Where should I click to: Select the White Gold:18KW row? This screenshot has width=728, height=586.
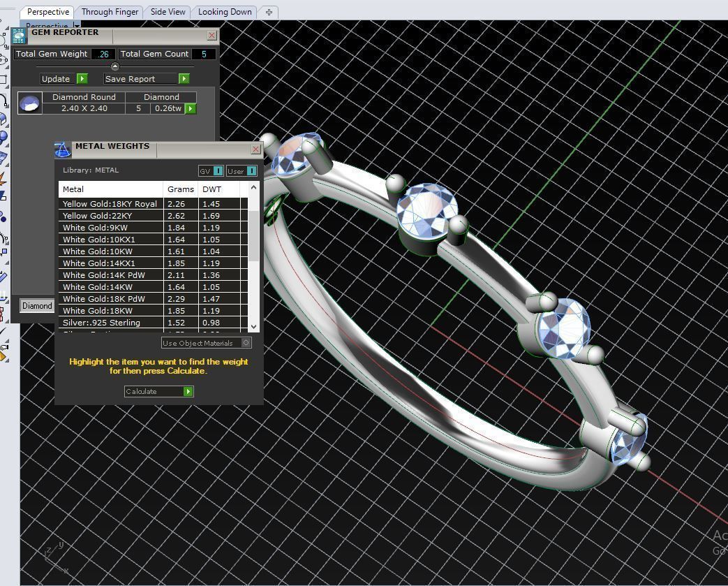pos(154,310)
